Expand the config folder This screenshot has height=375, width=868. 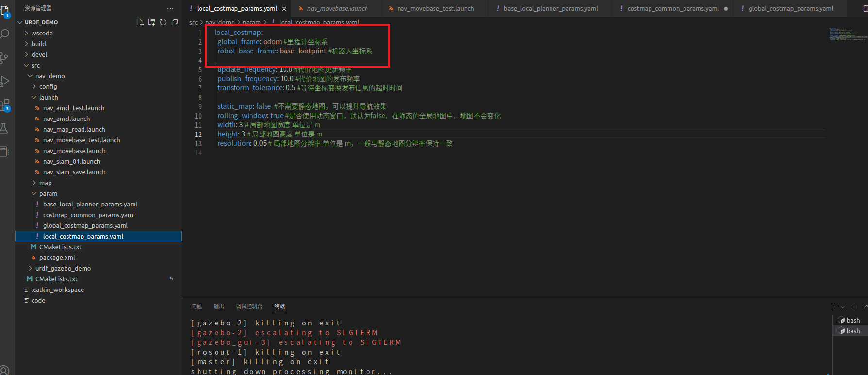point(48,86)
